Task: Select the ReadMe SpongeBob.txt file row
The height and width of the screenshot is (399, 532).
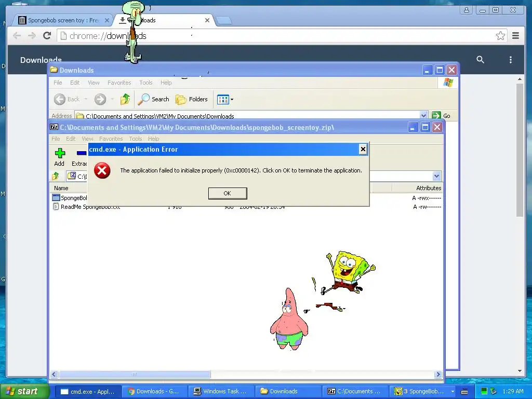Action: coord(246,207)
